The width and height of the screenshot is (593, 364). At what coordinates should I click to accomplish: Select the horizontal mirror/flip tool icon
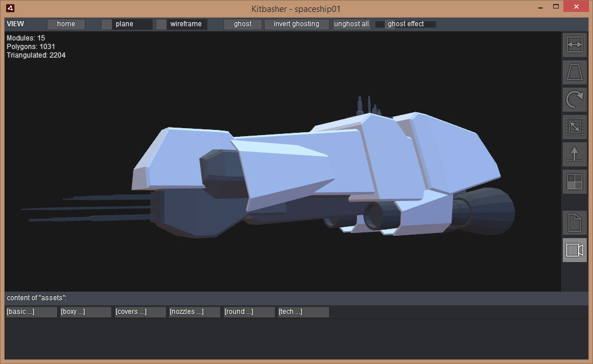click(x=574, y=46)
